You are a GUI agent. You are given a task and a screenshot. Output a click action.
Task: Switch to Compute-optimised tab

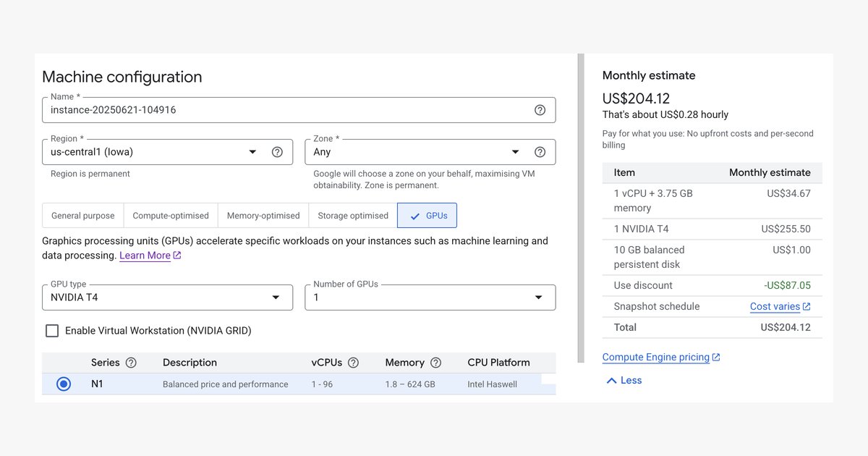click(171, 216)
